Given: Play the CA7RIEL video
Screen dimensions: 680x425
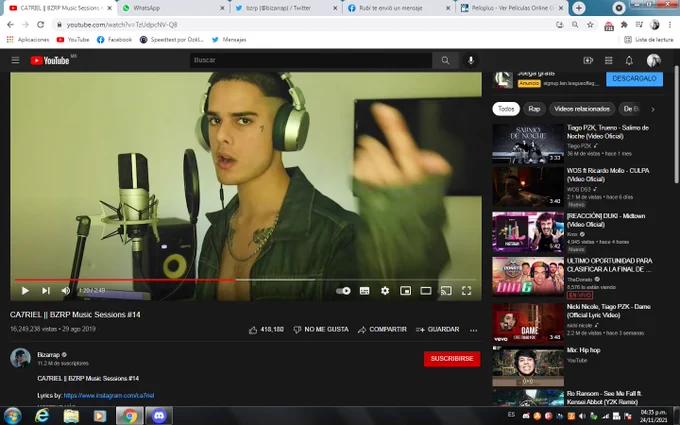Looking at the screenshot, I should pyautogui.click(x=25, y=291).
